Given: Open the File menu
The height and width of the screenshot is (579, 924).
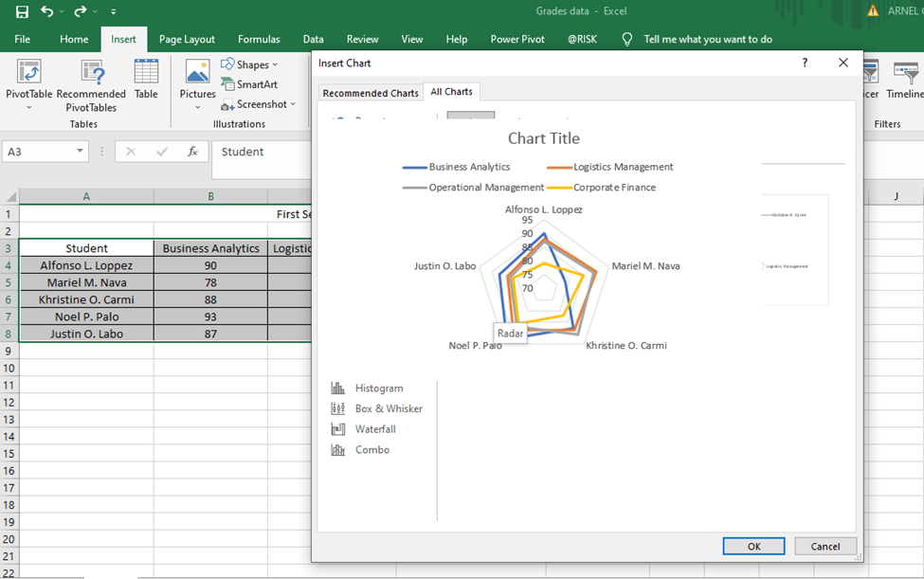Looking at the screenshot, I should [23, 40].
